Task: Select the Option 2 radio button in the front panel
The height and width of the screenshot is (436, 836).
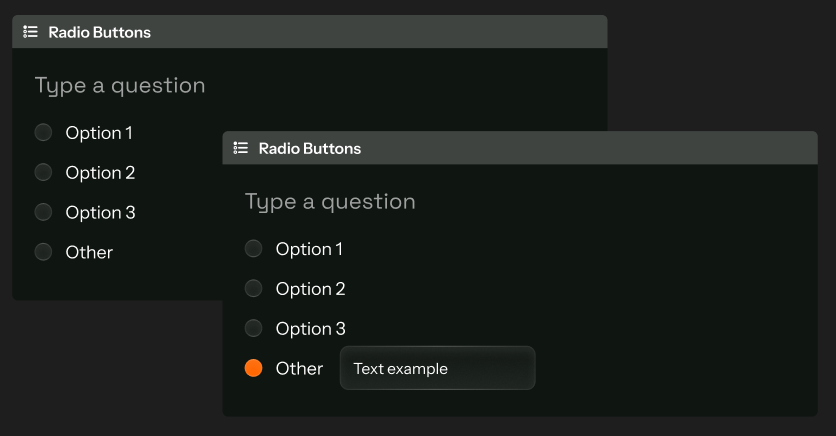Action: (254, 289)
